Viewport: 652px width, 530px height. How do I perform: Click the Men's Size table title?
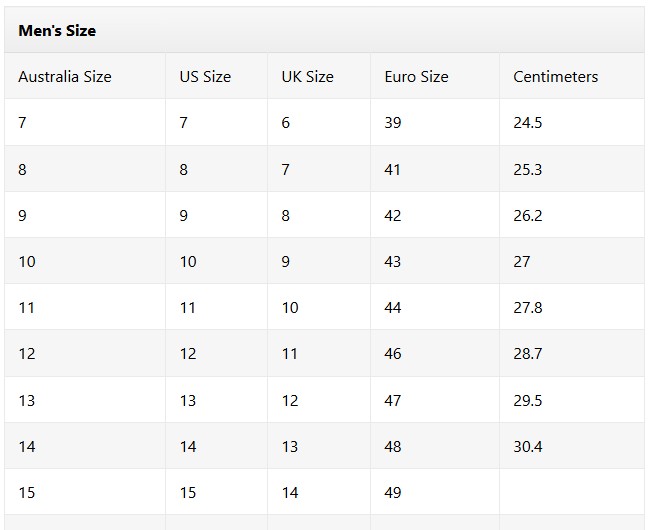pos(57,31)
